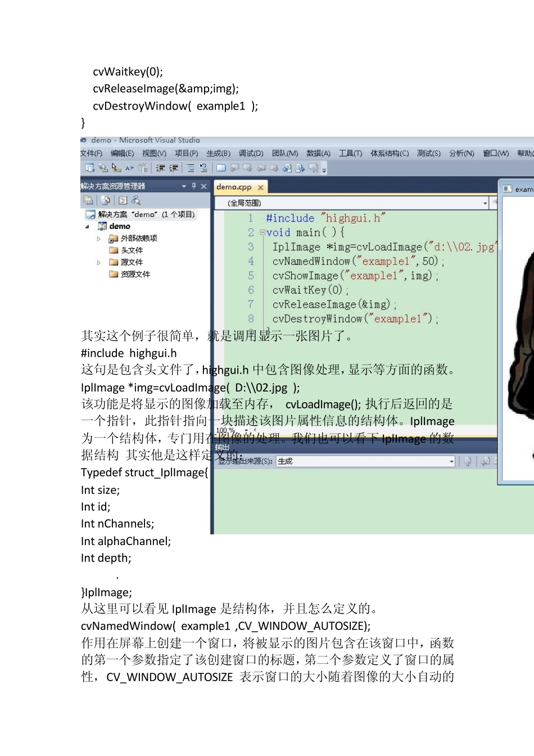
Task: Click code line cvShowImage("example1", img);
Action: pos(355,276)
